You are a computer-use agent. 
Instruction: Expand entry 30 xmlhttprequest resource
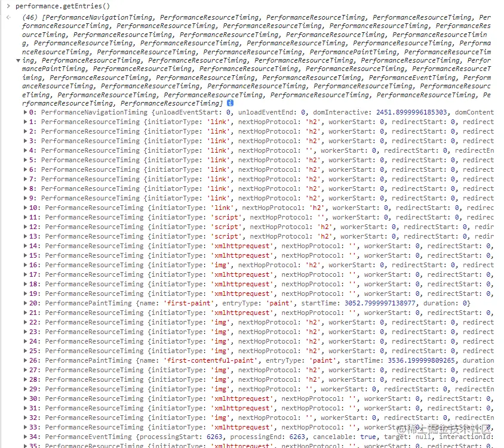coord(25,398)
